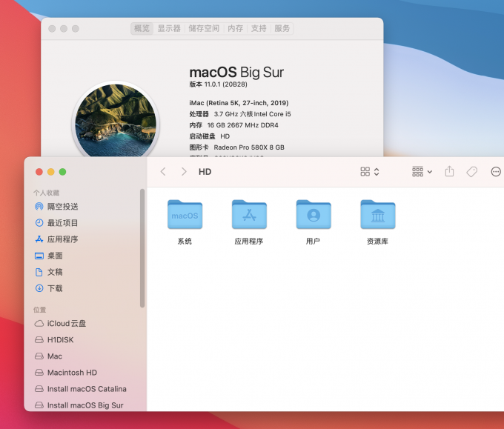Switch to 支持 tab in About This Mac

(x=259, y=28)
